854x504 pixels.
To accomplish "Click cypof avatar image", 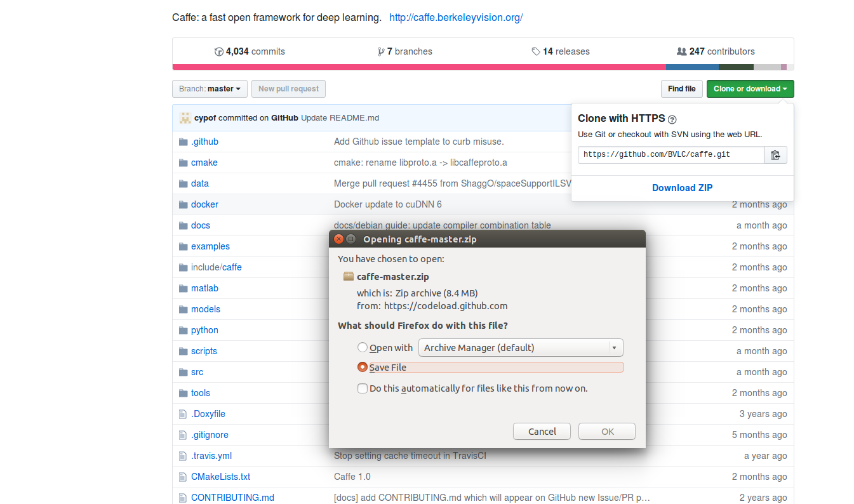I will tap(185, 117).
